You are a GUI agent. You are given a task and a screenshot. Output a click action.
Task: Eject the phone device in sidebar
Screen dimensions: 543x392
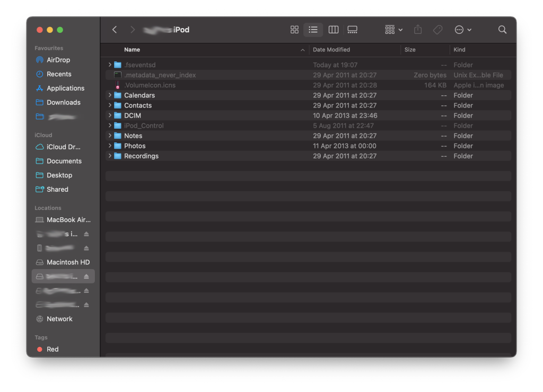tap(86, 248)
